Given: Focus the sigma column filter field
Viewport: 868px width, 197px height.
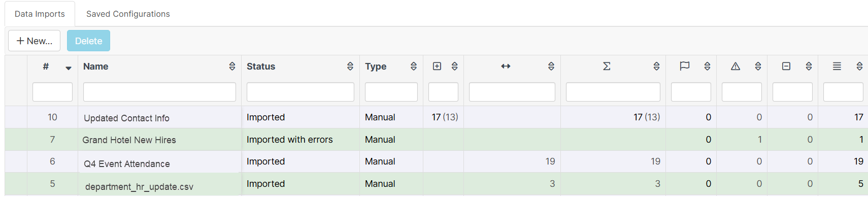Looking at the screenshot, I should pyautogui.click(x=613, y=92).
